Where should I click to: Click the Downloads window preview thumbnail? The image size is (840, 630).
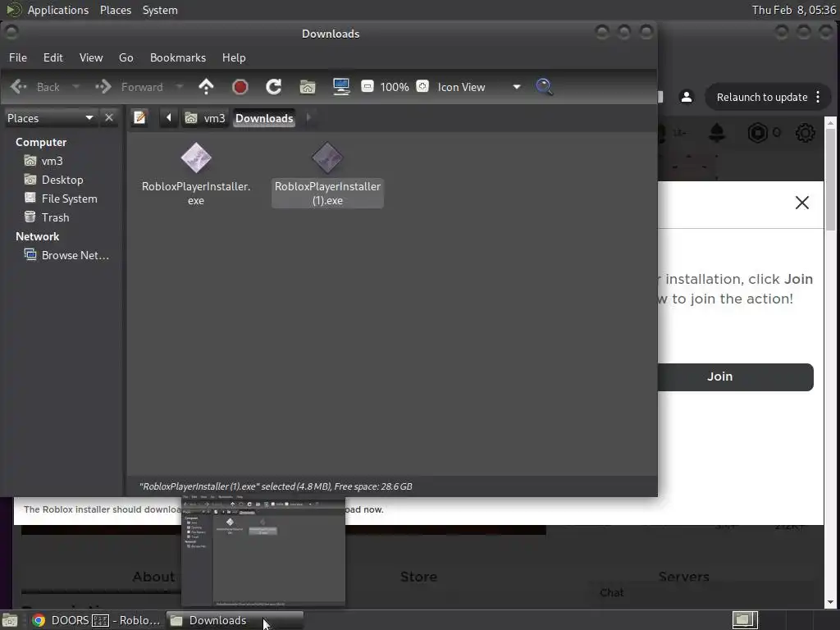(x=263, y=552)
